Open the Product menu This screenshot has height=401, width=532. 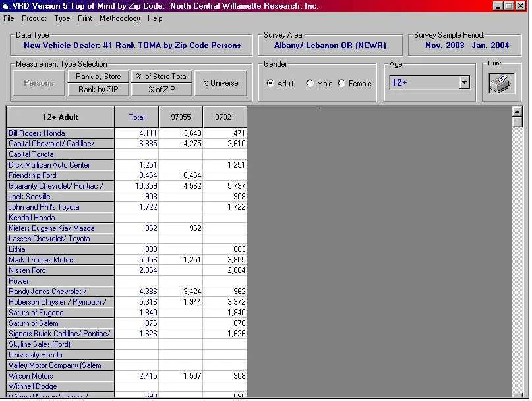(34, 18)
